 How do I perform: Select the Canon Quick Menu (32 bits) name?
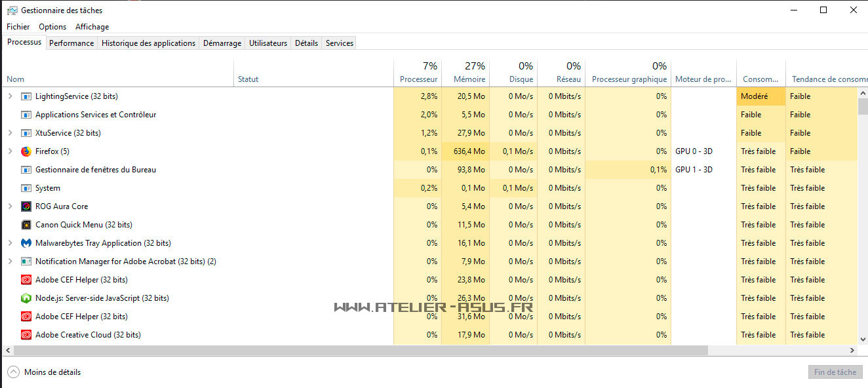click(84, 225)
